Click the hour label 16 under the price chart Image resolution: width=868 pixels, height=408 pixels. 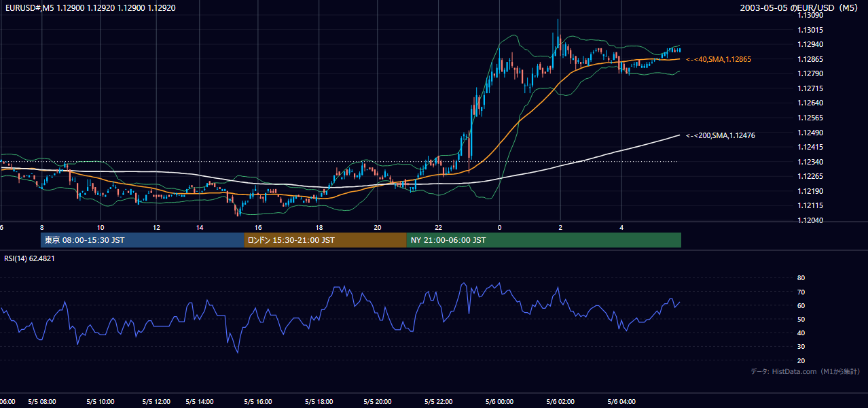pos(258,227)
